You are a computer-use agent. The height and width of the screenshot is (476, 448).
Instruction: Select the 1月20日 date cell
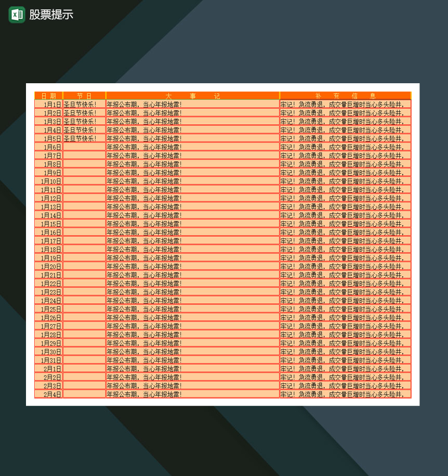click(49, 267)
